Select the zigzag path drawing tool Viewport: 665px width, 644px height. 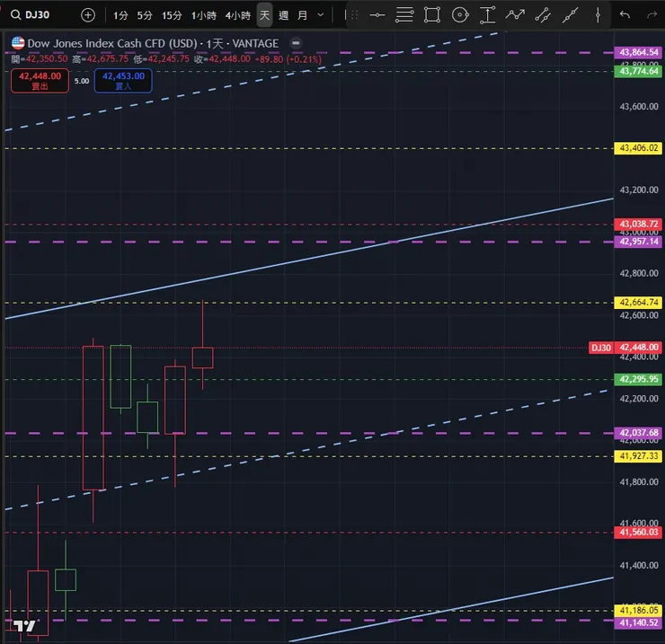515,15
